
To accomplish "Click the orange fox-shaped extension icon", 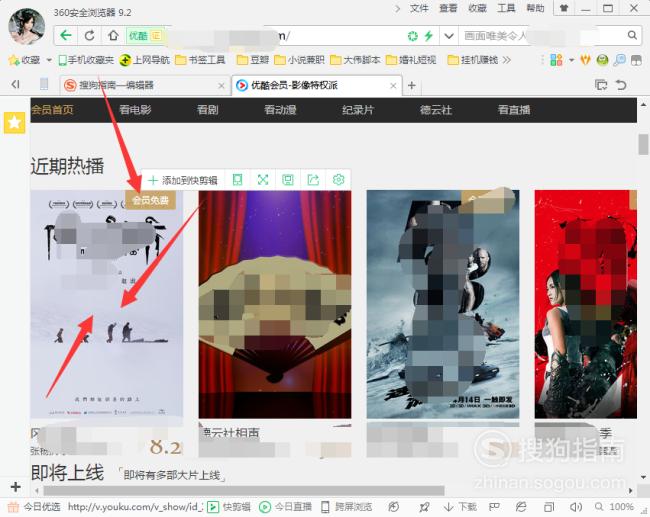I will tap(585, 61).
